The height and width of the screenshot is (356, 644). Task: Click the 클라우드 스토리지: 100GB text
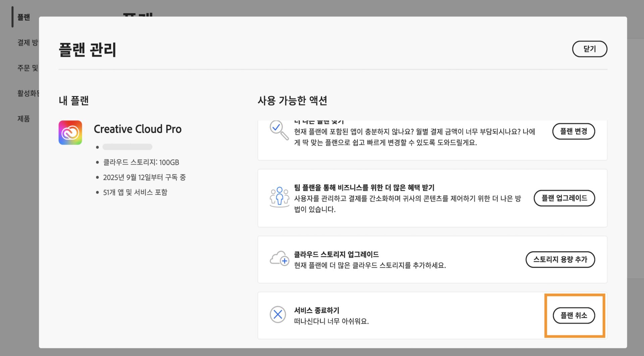click(x=141, y=162)
